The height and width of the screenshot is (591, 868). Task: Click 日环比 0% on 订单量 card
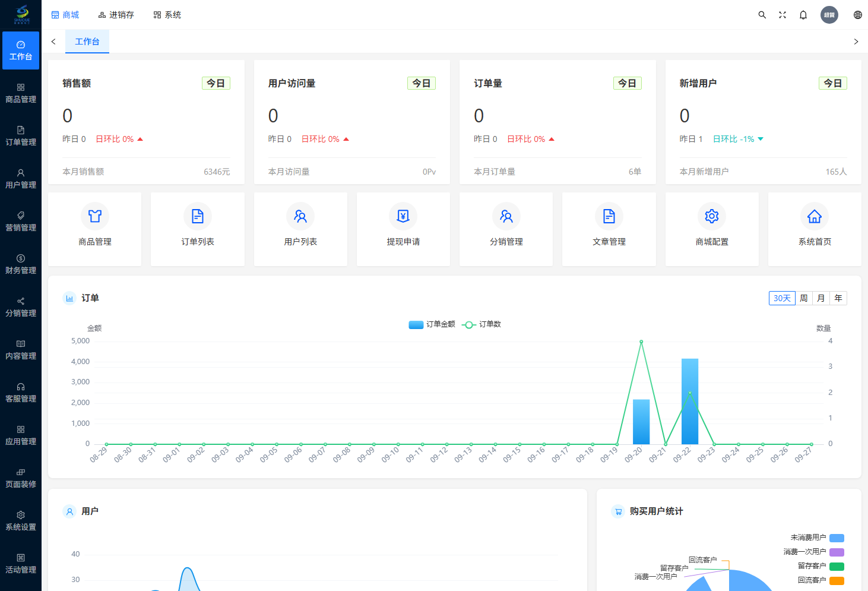pyautogui.click(x=531, y=139)
